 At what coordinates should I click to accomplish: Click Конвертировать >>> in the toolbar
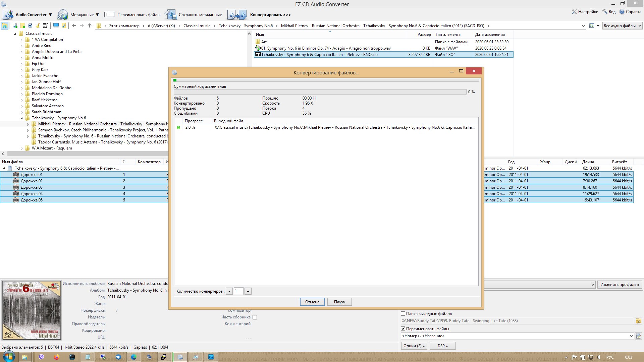click(x=259, y=15)
